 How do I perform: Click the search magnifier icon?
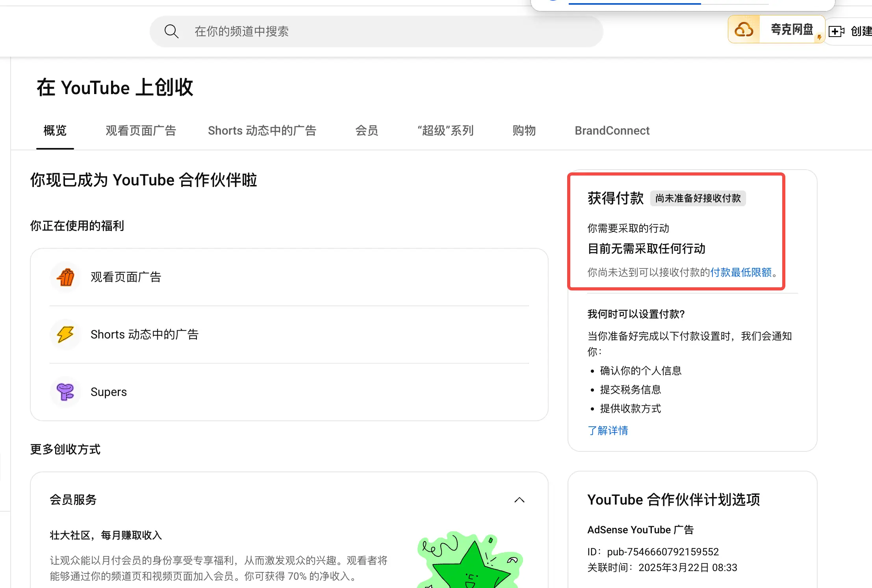[x=171, y=31]
